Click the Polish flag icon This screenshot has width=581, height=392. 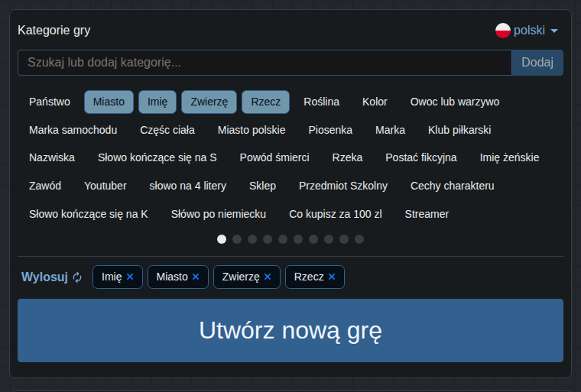[503, 31]
